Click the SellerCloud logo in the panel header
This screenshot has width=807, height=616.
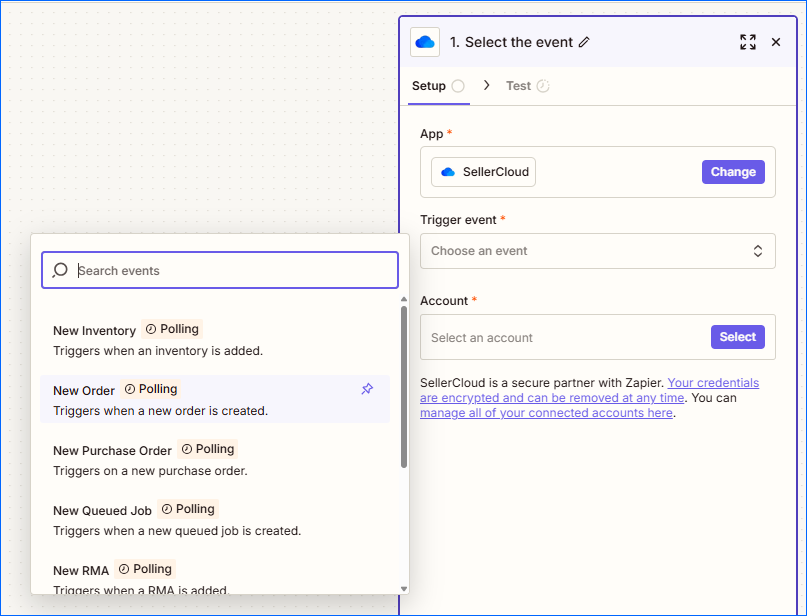(x=425, y=42)
